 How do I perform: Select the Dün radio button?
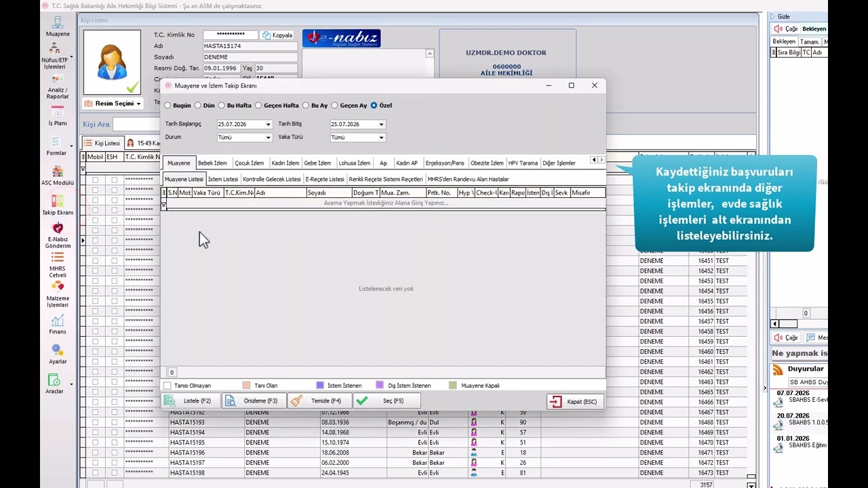click(198, 106)
